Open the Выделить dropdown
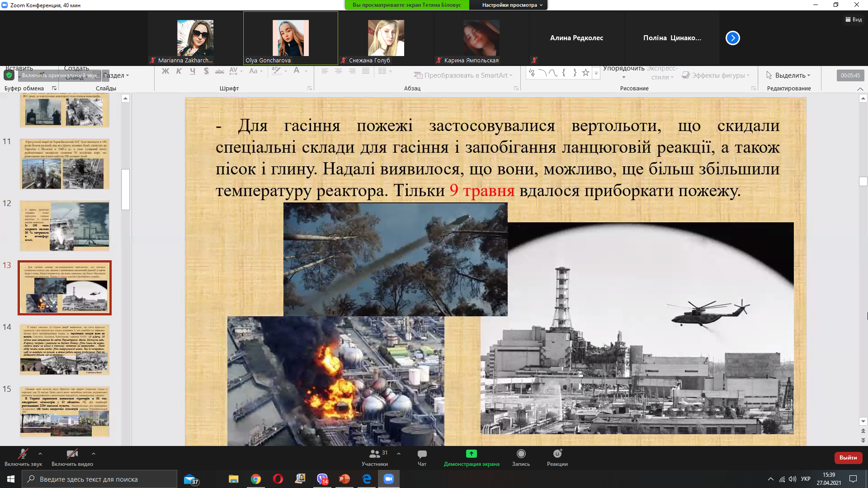Screen dimensions: 868x488 point(788,75)
